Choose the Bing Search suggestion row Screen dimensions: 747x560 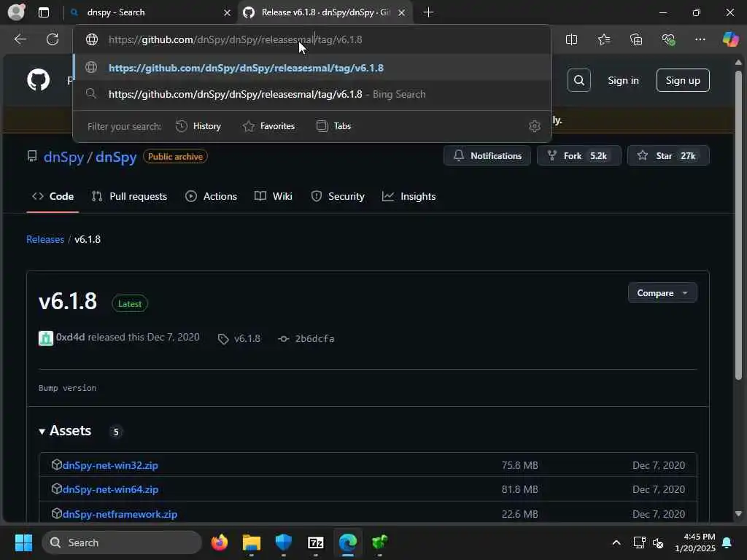point(312,94)
